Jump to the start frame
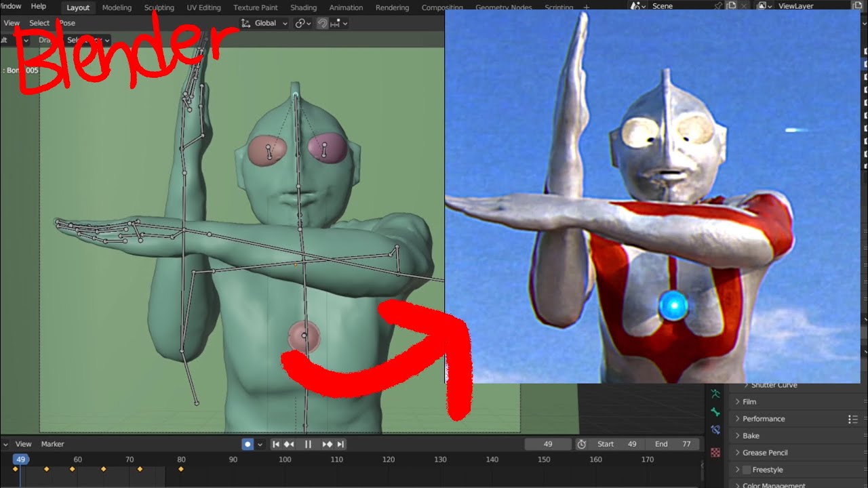This screenshot has height=488, width=868. [276, 444]
